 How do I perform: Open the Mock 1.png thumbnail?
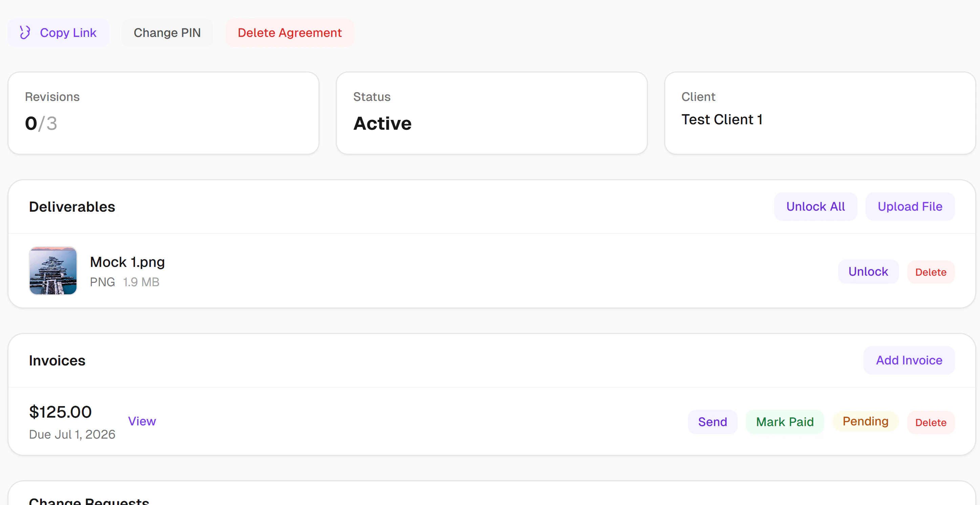click(53, 271)
